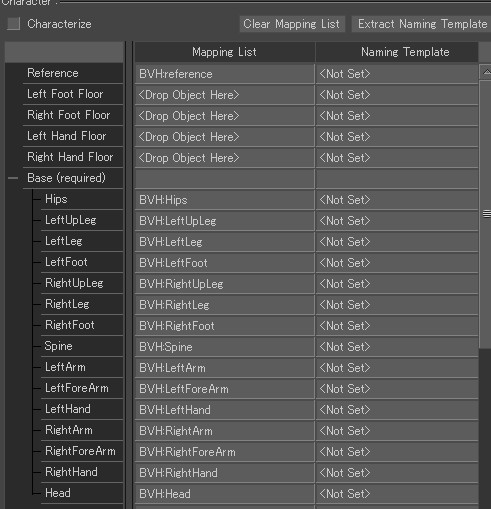Click Extract Naming Template button
Screen dimensions: 491x509
pyautogui.click(x=421, y=24)
